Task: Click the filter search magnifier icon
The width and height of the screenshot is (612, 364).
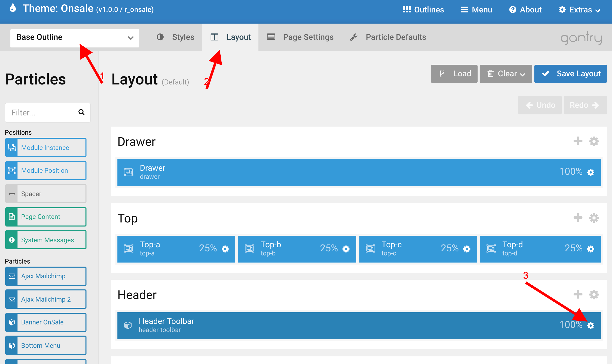Action: tap(81, 112)
